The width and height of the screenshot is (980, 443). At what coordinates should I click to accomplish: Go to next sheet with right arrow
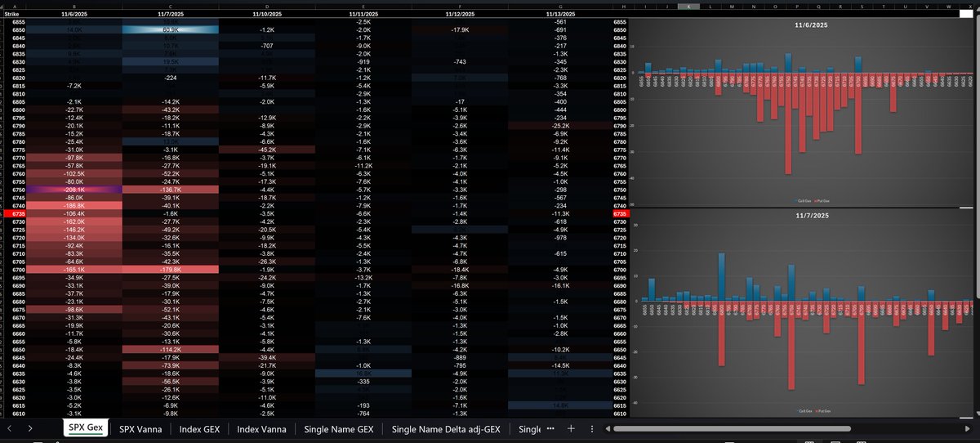pyautogui.click(x=31, y=428)
